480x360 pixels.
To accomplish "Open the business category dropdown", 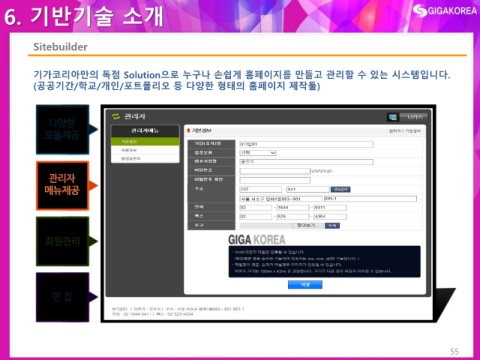I will (258, 153).
